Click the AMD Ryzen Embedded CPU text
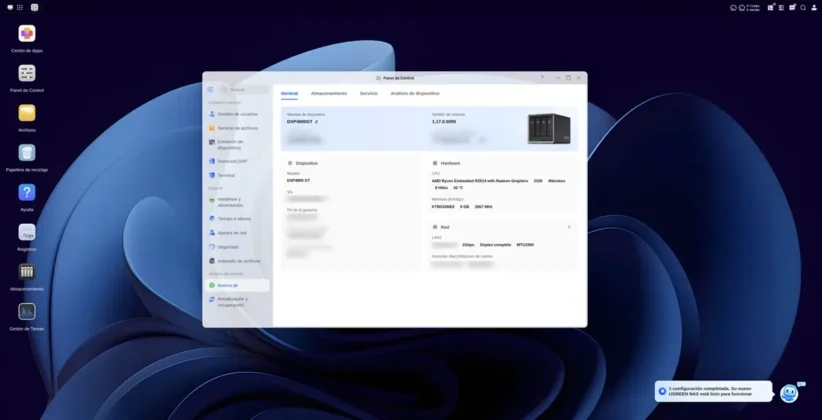 coord(480,181)
